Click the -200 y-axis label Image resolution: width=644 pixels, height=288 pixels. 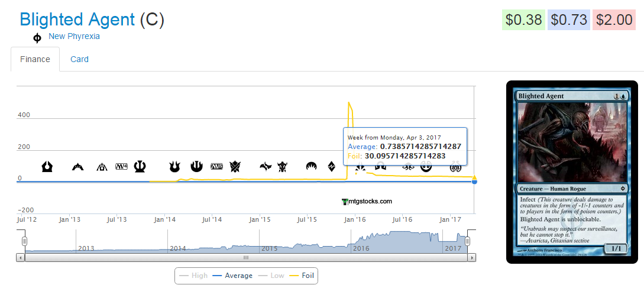pyautogui.click(x=25, y=210)
